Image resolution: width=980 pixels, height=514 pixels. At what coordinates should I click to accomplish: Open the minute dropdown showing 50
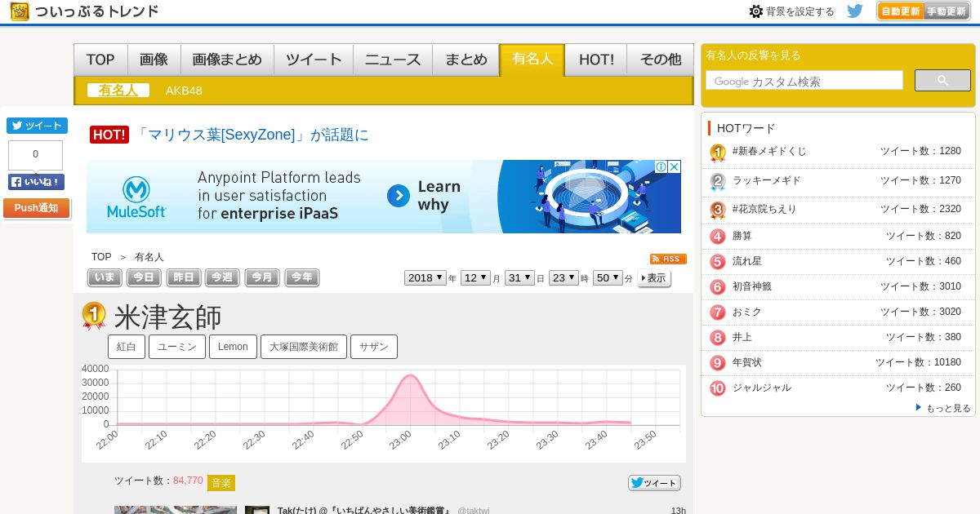pyautogui.click(x=608, y=277)
